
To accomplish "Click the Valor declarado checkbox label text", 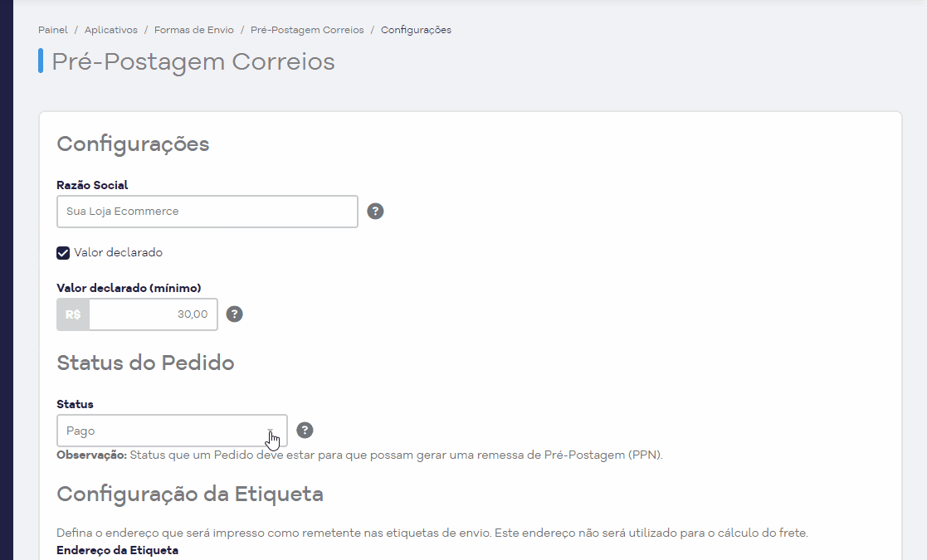I will 118,253.
